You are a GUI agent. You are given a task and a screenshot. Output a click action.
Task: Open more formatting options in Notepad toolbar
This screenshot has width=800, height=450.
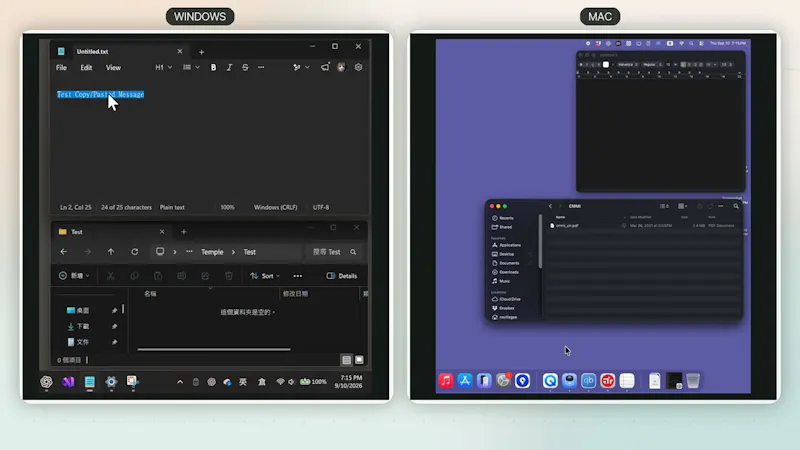click(x=261, y=67)
